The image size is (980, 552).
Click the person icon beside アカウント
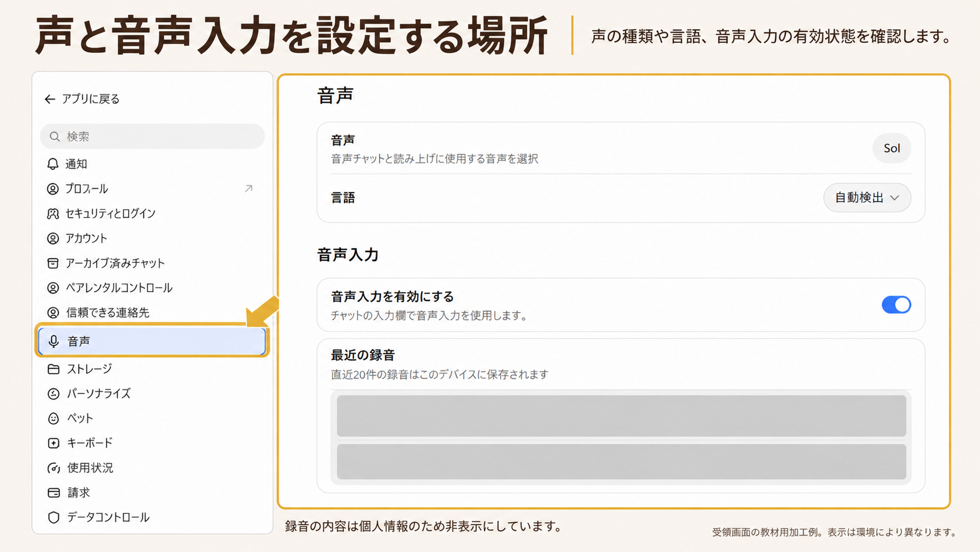point(53,238)
